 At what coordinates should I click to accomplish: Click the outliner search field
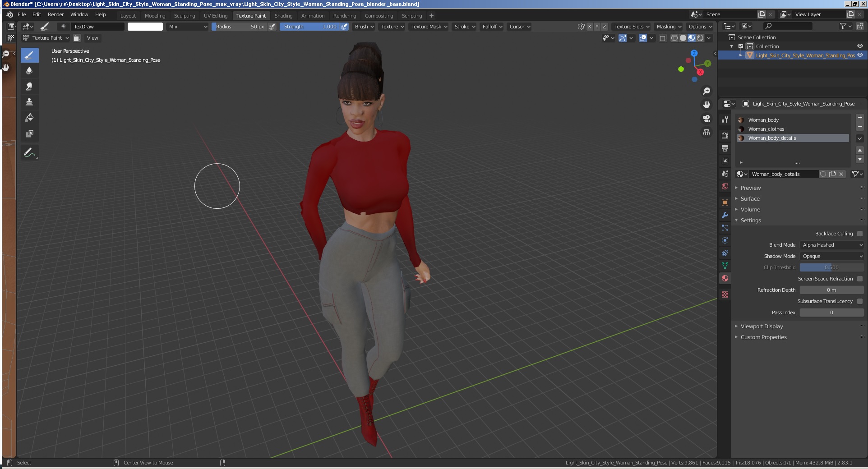point(787,27)
